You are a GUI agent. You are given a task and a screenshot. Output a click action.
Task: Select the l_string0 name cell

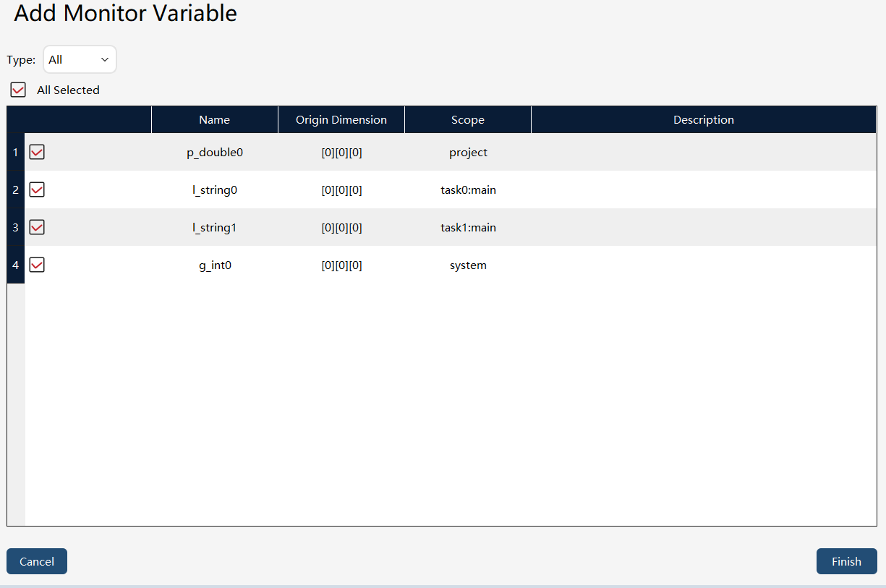[215, 189]
